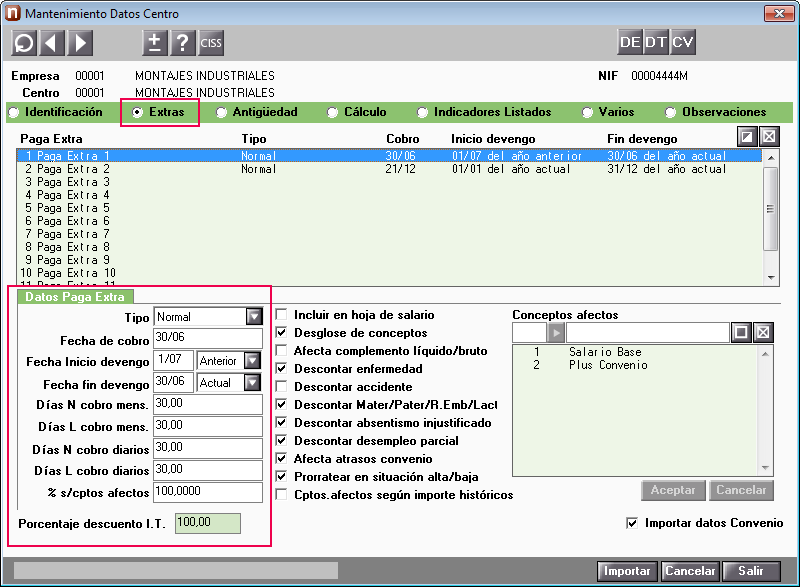Viewport: 800px width, 587px height.
Task: Select the Varios radio option
Action: point(587,112)
